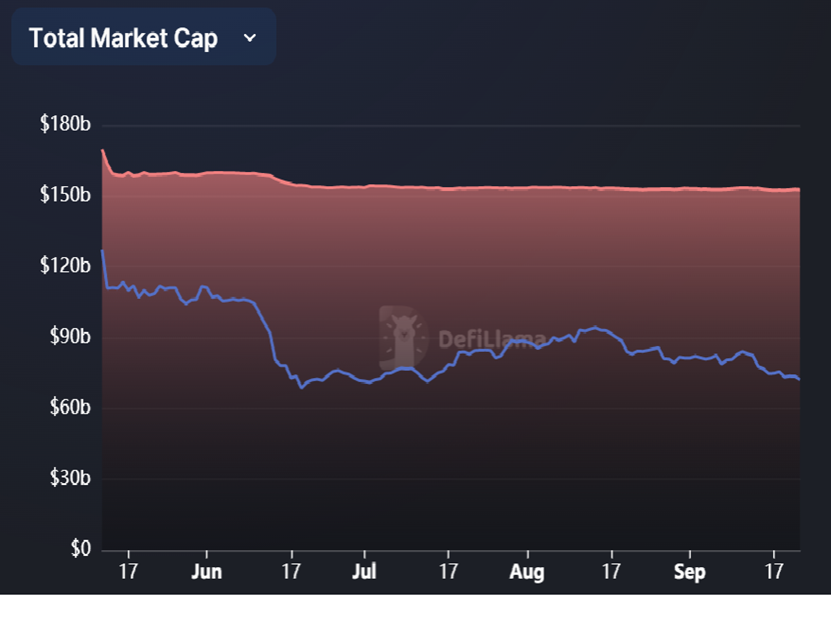
Task: Select the $150b y-axis label
Action: click(x=66, y=194)
